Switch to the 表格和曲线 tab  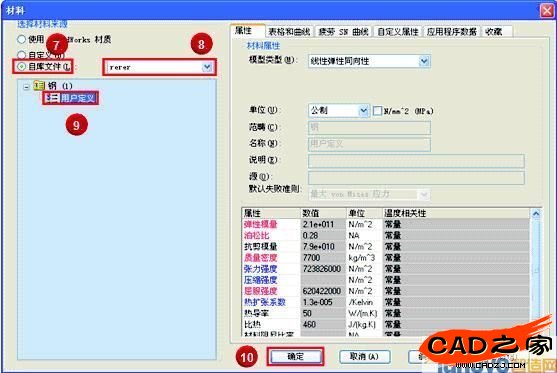coord(289,32)
